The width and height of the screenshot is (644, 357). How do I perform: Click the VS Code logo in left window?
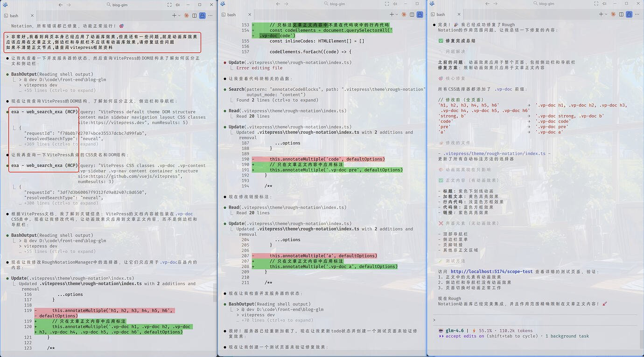[5, 5]
